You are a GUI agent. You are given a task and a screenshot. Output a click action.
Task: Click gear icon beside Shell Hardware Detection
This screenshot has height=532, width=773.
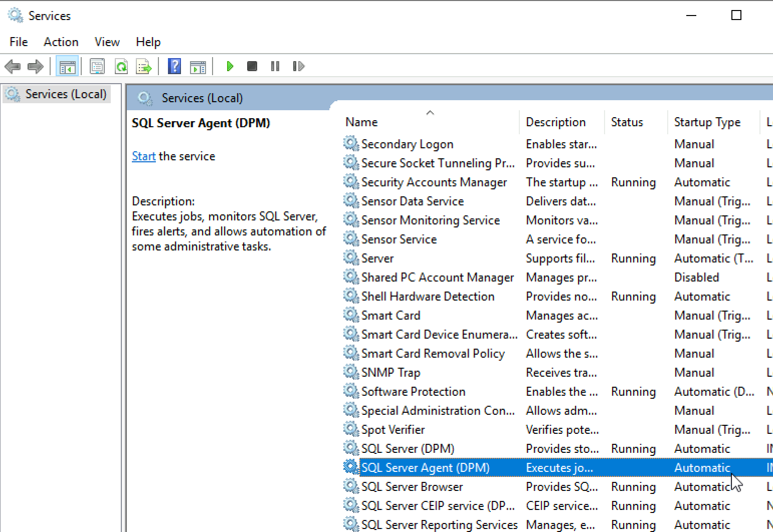point(351,296)
